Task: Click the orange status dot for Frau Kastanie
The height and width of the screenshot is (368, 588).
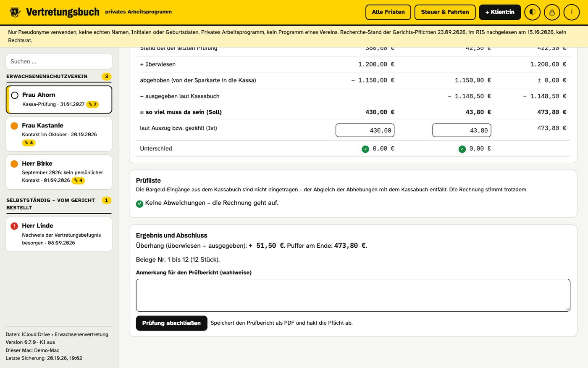Action: click(14, 126)
